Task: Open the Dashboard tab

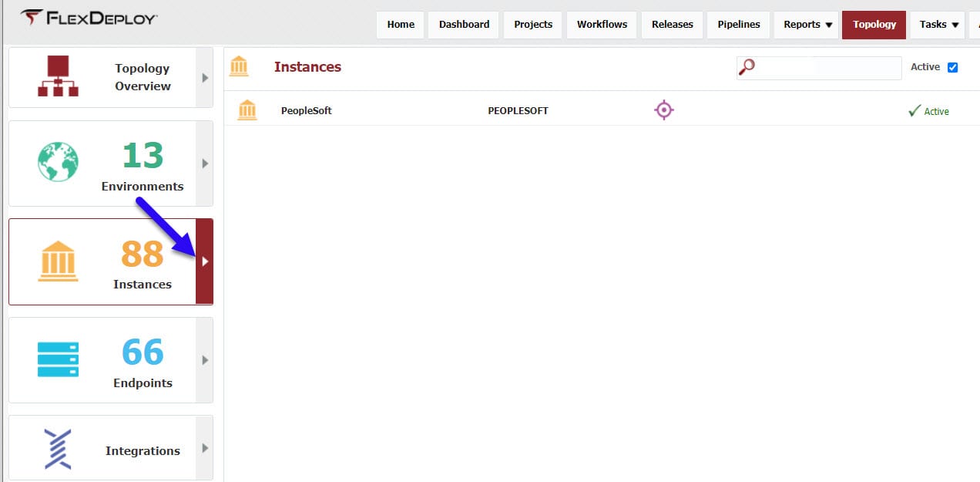Action: tap(464, 25)
